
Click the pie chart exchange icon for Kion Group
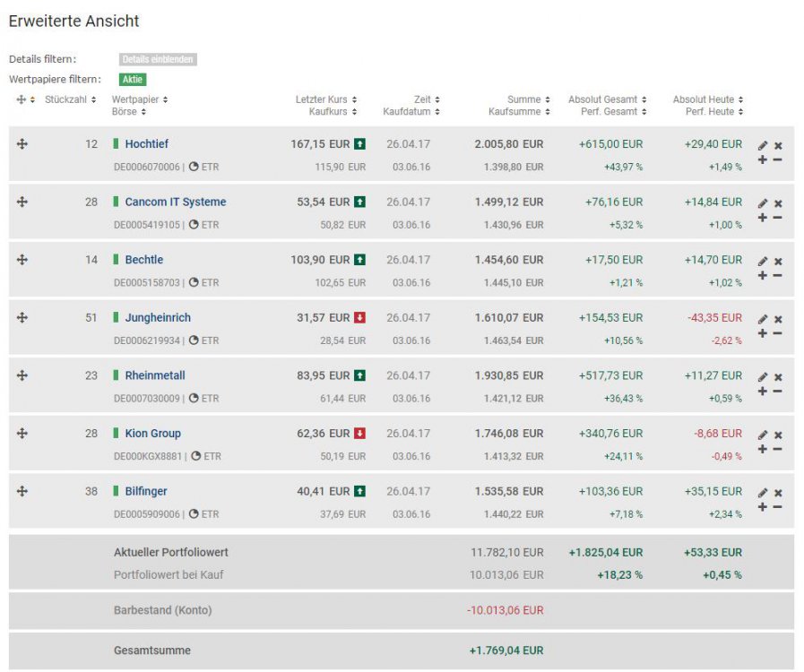[195, 456]
